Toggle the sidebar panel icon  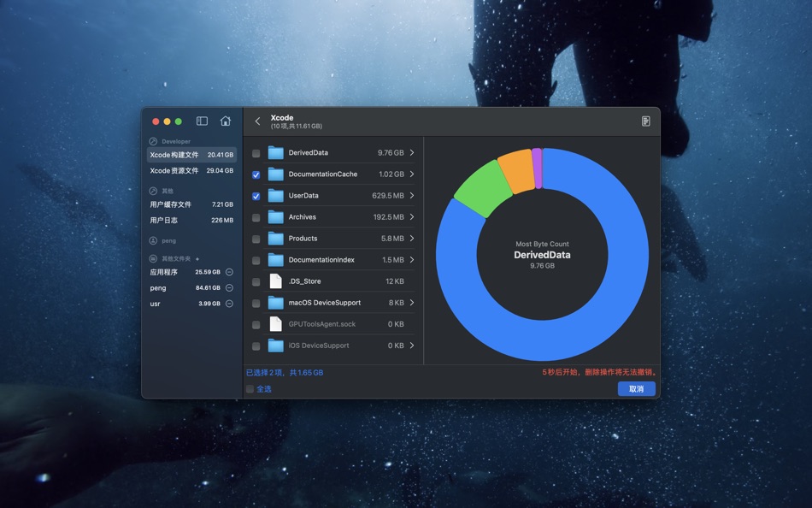tap(202, 121)
